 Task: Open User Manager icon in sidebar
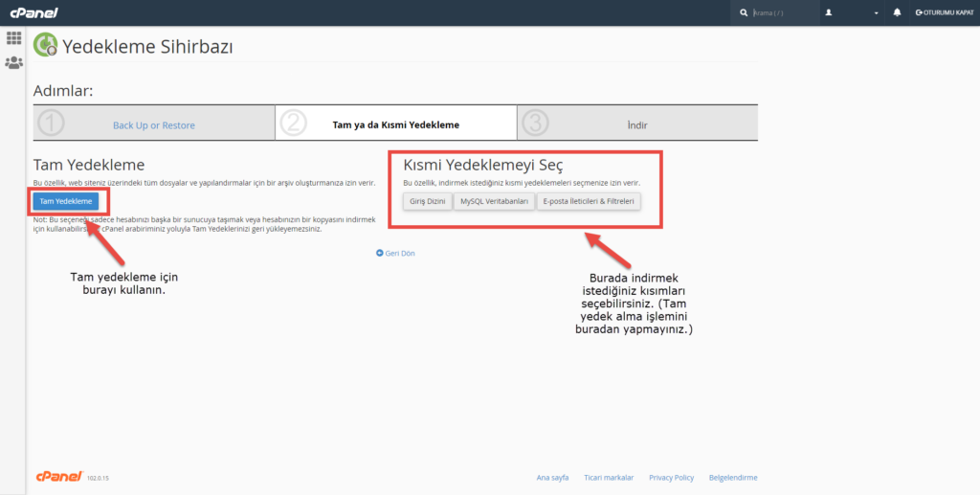click(13, 63)
